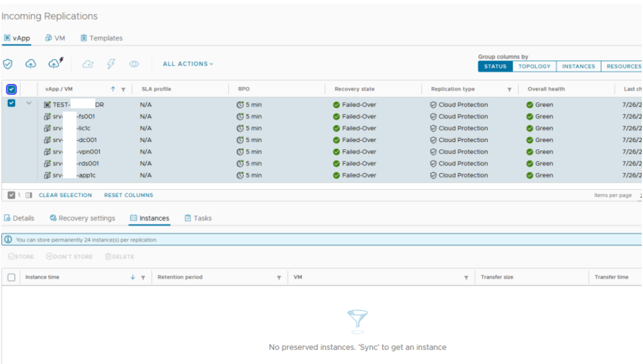Click the shield protection icon in toolbar
Viewport: 643px width, 364px height.
point(8,64)
